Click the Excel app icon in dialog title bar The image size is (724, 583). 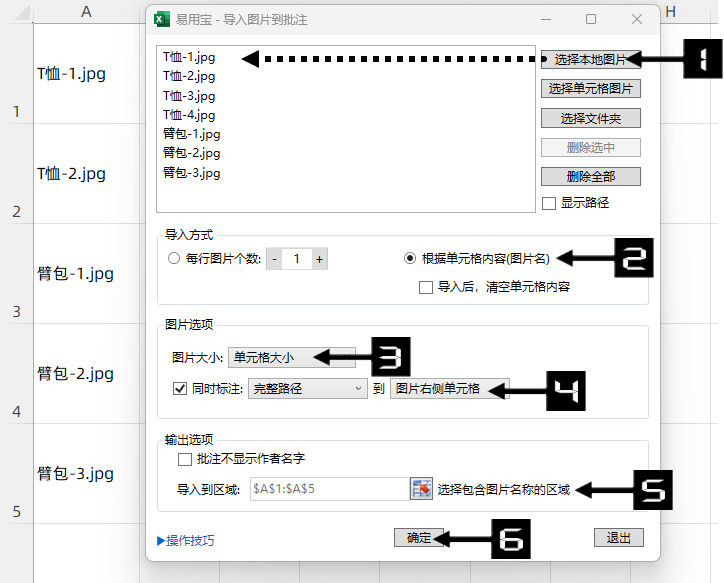point(161,19)
